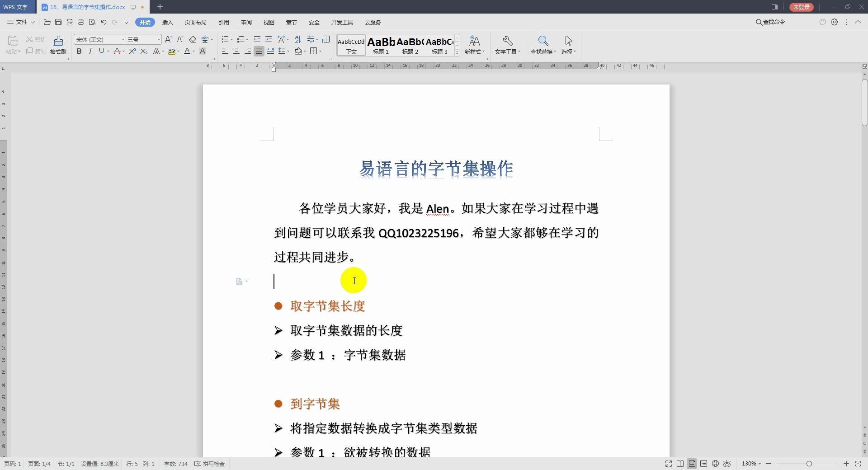Align text right
This screenshot has width=868, height=470.
click(x=247, y=52)
